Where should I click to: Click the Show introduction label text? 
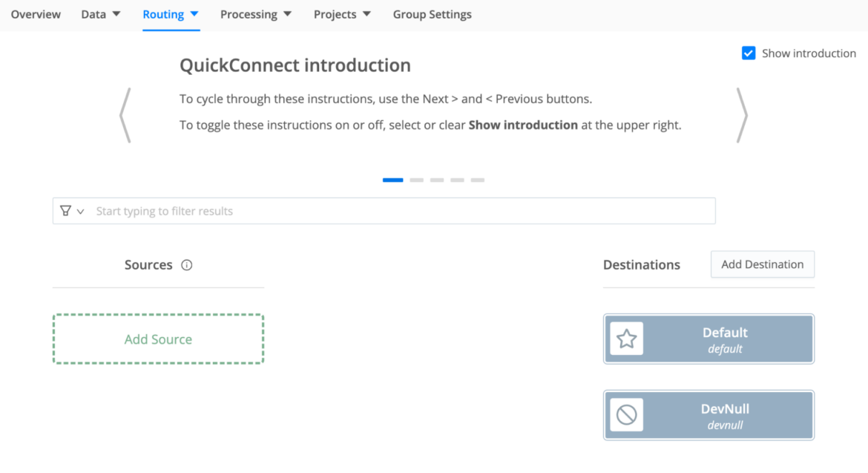coord(809,53)
